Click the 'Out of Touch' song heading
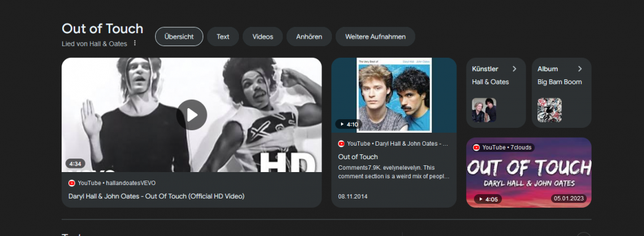Screen dimensions: 644x236 (x=102, y=29)
